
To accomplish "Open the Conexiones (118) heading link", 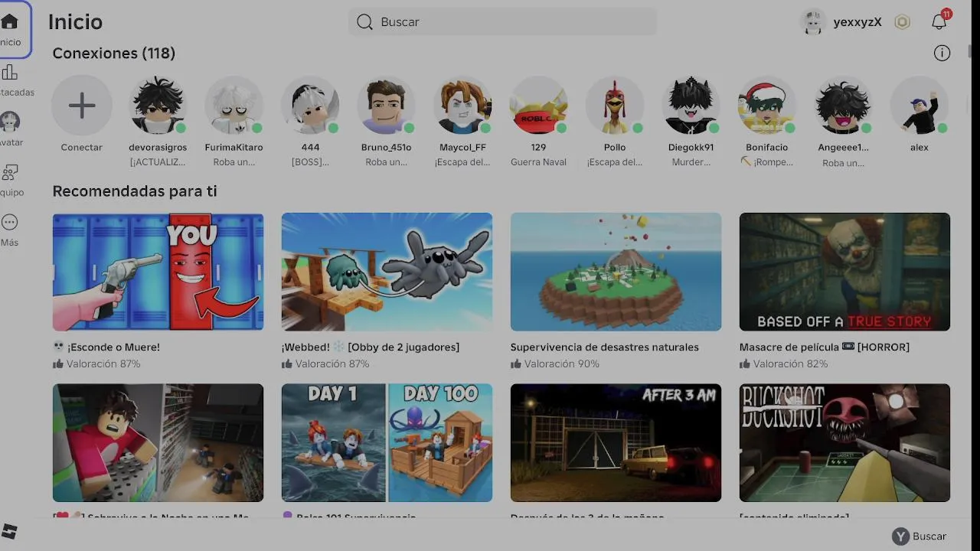I will (x=114, y=54).
